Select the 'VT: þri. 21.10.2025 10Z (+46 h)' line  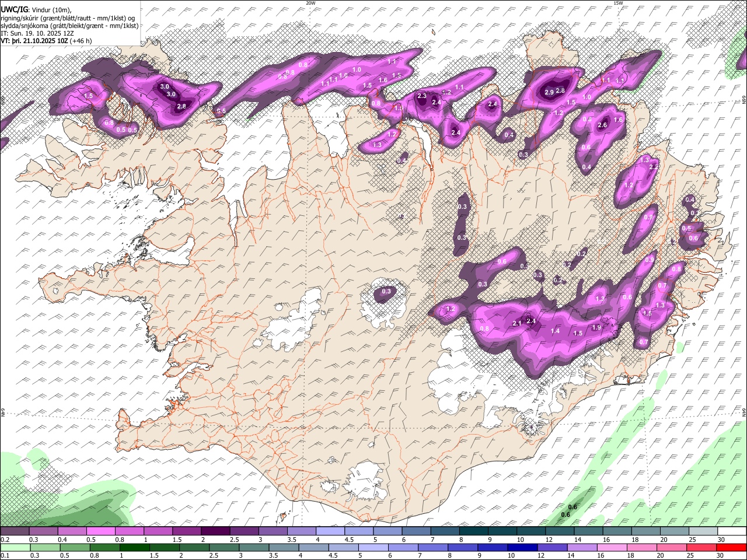click(x=46, y=41)
